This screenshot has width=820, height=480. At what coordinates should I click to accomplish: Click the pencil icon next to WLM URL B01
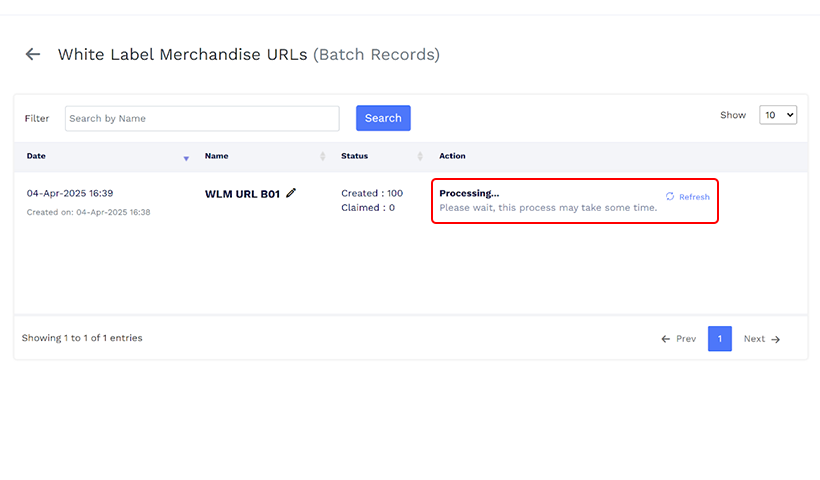click(291, 193)
